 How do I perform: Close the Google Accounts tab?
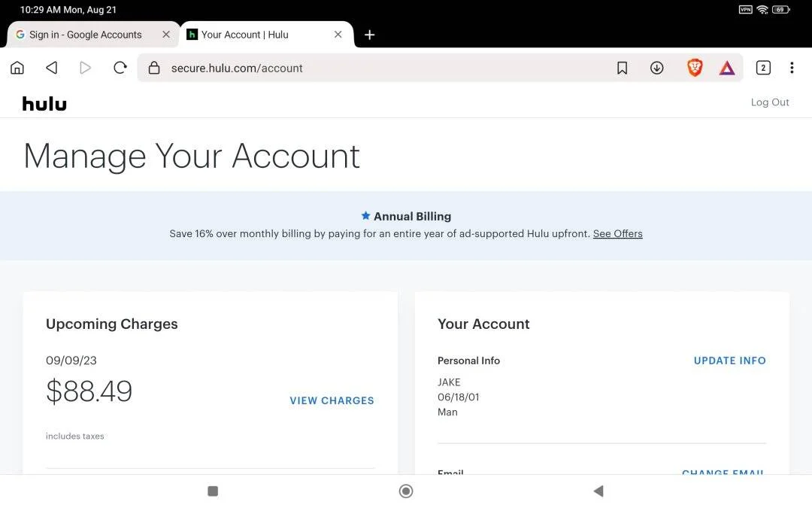click(166, 35)
